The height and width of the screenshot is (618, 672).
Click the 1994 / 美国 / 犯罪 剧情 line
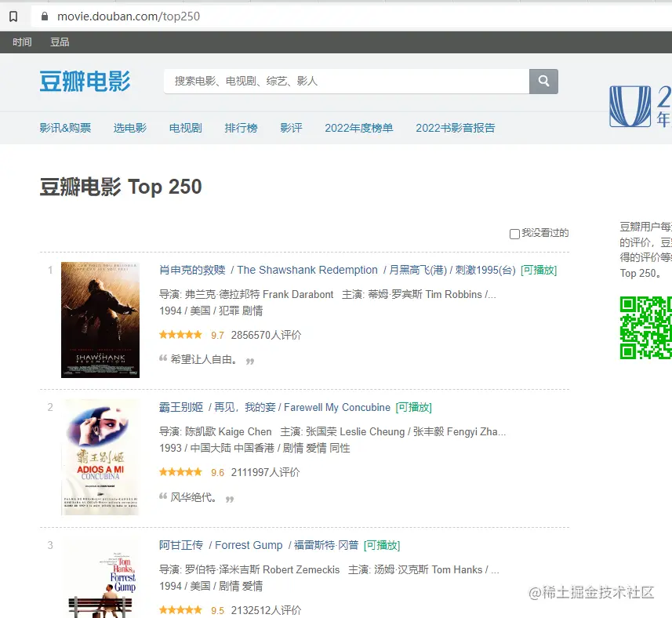(211, 311)
